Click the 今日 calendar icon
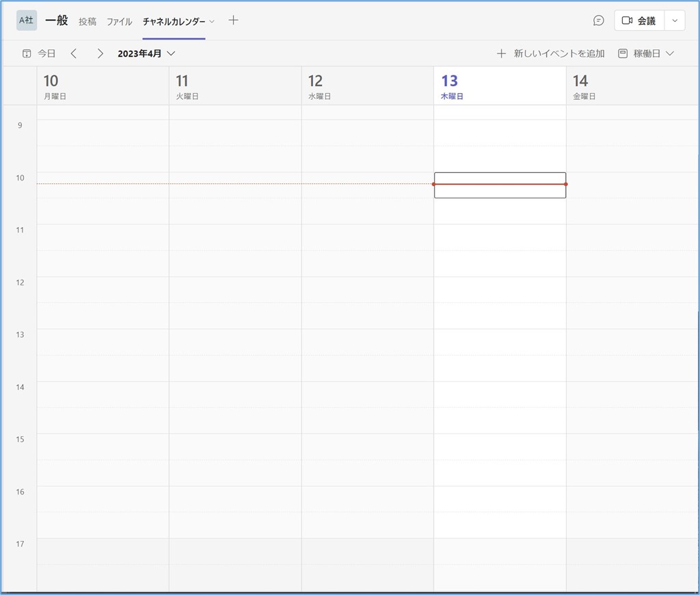This screenshot has height=595, width=700. point(27,53)
